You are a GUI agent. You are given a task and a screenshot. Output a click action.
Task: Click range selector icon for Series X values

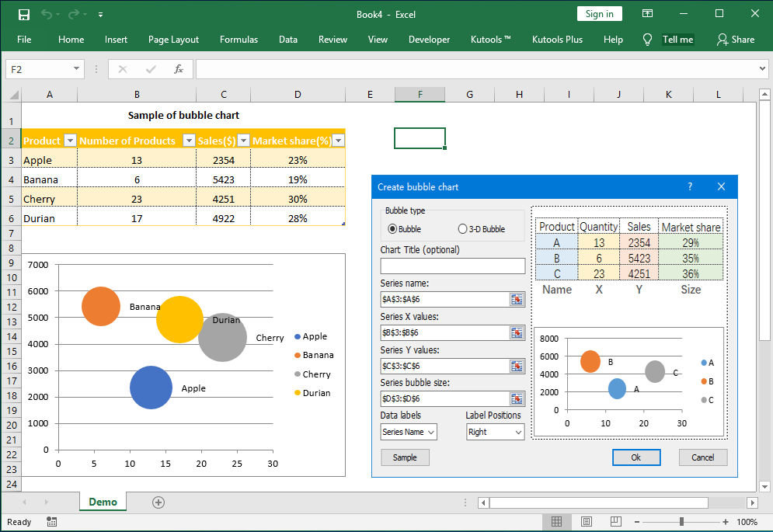coord(517,332)
